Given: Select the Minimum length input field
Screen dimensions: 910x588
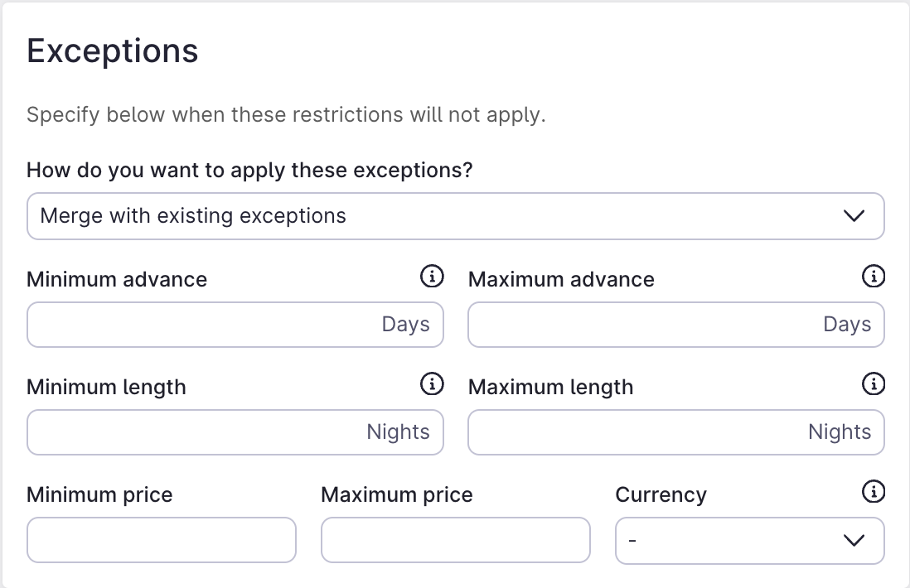Looking at the screenshot, I should 207,432.
